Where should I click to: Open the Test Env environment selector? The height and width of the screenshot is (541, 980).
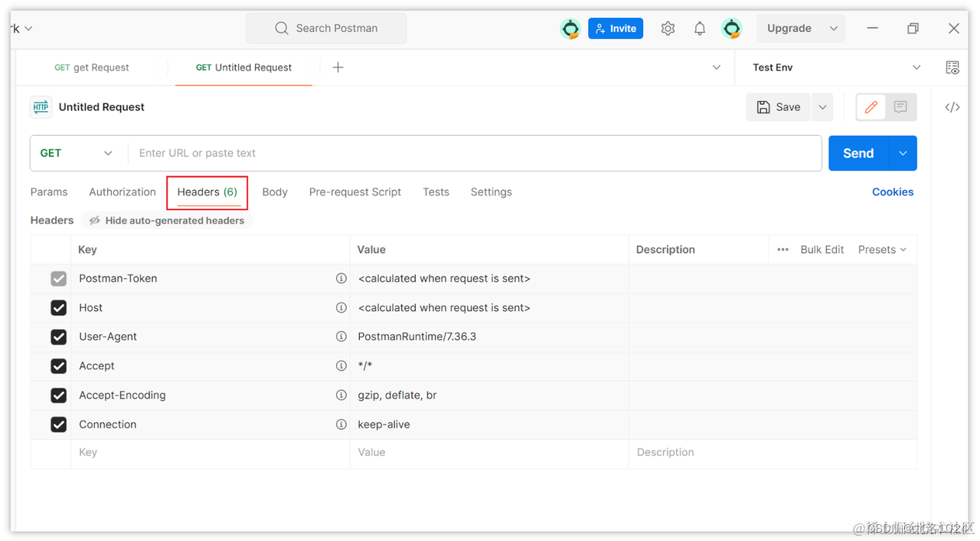click(836, 67)
